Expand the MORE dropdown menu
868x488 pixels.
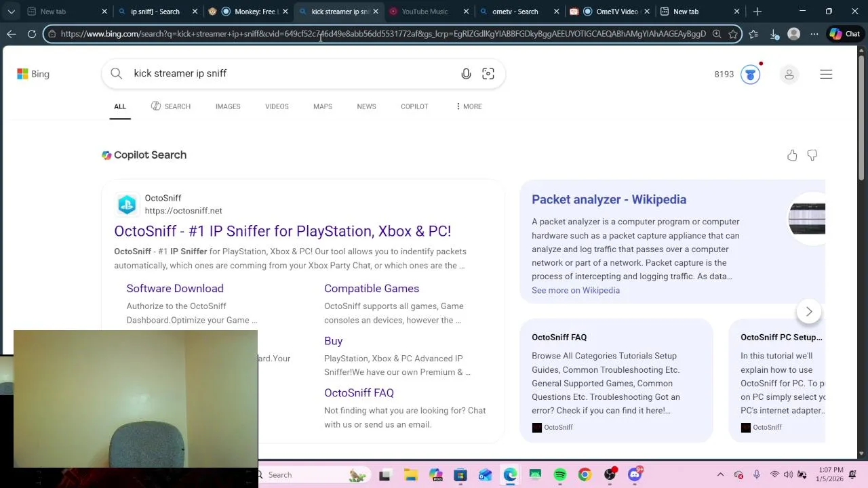click(469, 106)
